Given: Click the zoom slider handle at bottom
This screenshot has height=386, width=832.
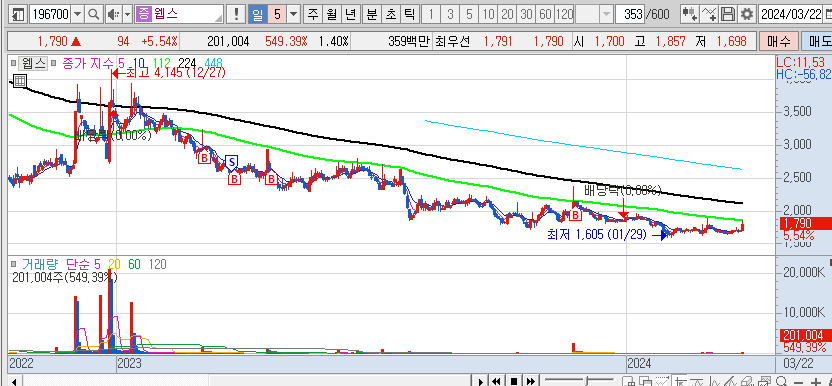Looking at the screenshot, I should 586,381.
